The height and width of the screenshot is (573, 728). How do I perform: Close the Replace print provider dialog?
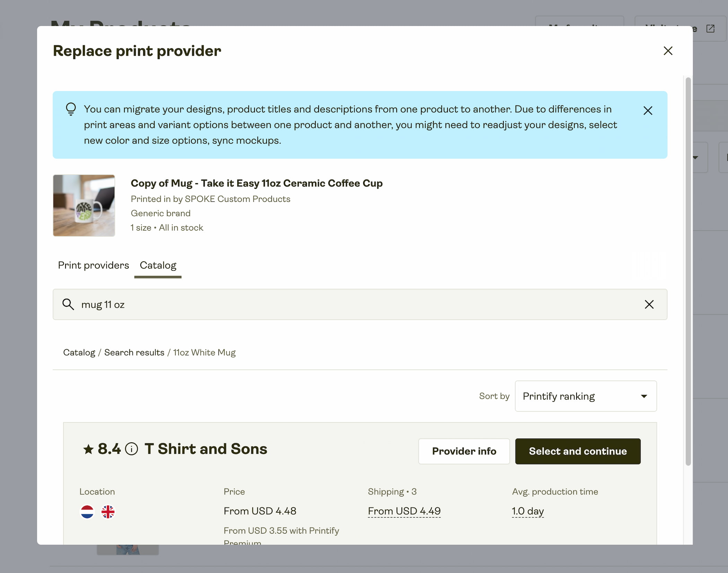tap(668, 51)
